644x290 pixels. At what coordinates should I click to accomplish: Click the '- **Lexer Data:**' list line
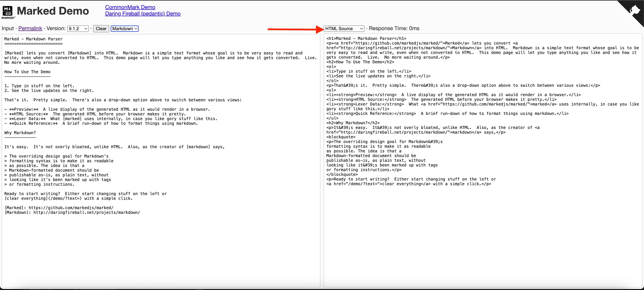pyautogui.click(x=111, y=119)
